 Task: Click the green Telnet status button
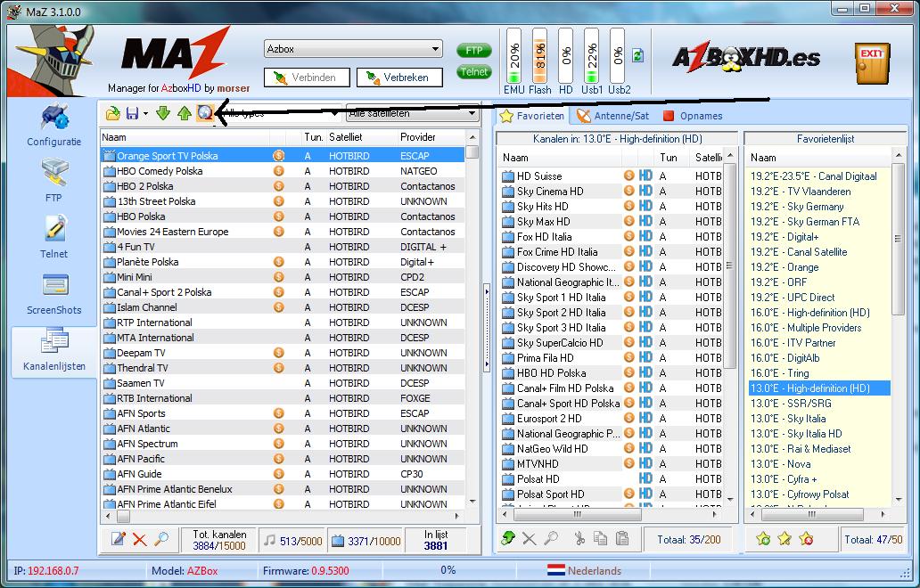474,71
